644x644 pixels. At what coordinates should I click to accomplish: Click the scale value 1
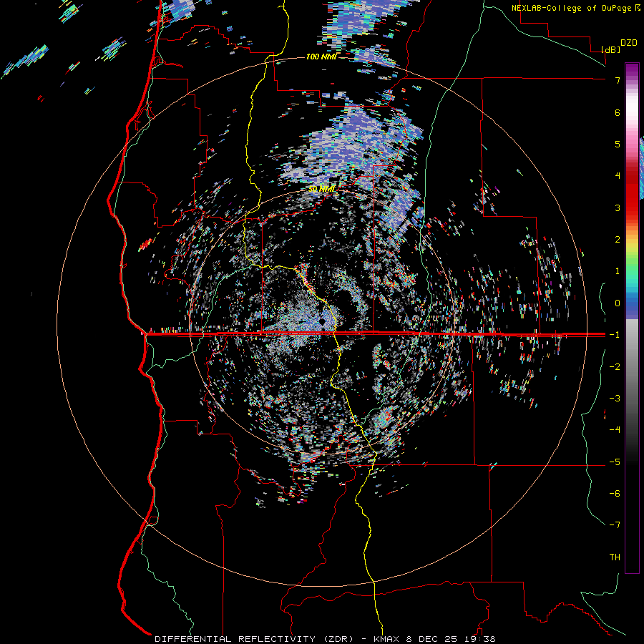point(618,271)
